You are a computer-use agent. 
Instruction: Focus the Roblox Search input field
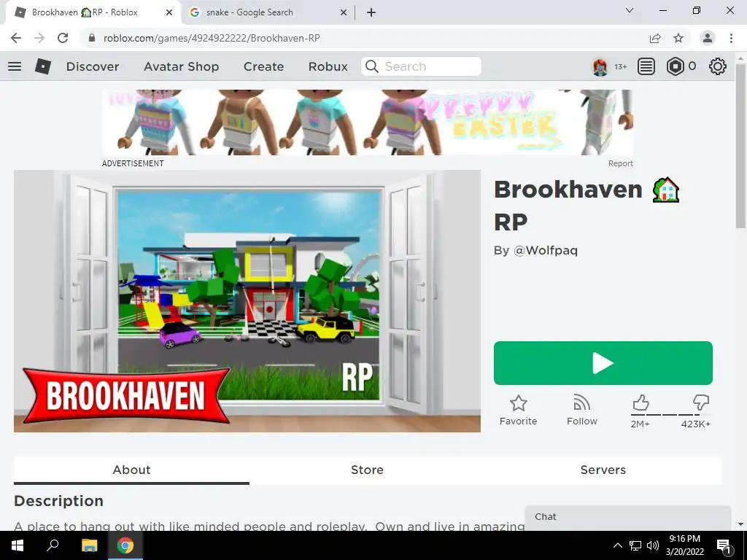(422, 66)
